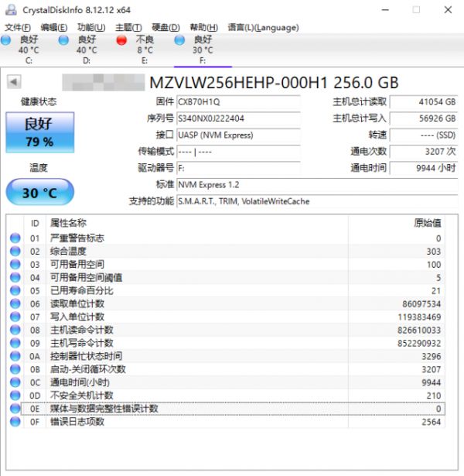Viewport: 464px width, 476px height.
Task: Click the previous disk arrow button
Action: [14, 82]
